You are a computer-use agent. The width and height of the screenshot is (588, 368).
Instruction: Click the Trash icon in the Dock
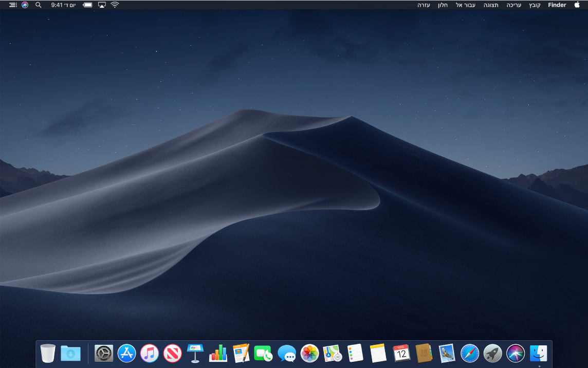click(x=48, y=353)
